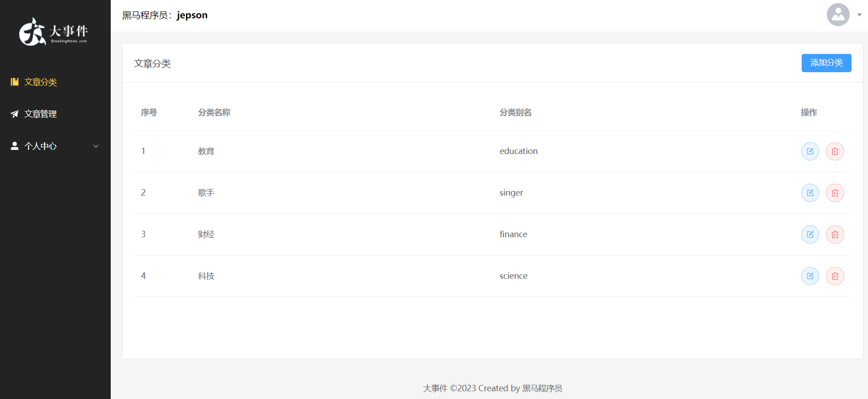868x399 pixels.
Task: Edit the 教育 category row
Action: tap(810, 151)
